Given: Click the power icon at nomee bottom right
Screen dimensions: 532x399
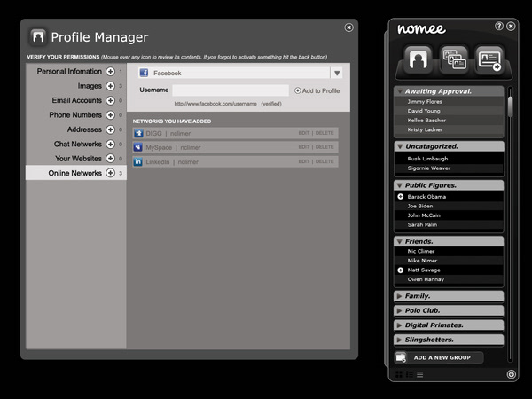Looking at the screenshot, I should [511, 374].
